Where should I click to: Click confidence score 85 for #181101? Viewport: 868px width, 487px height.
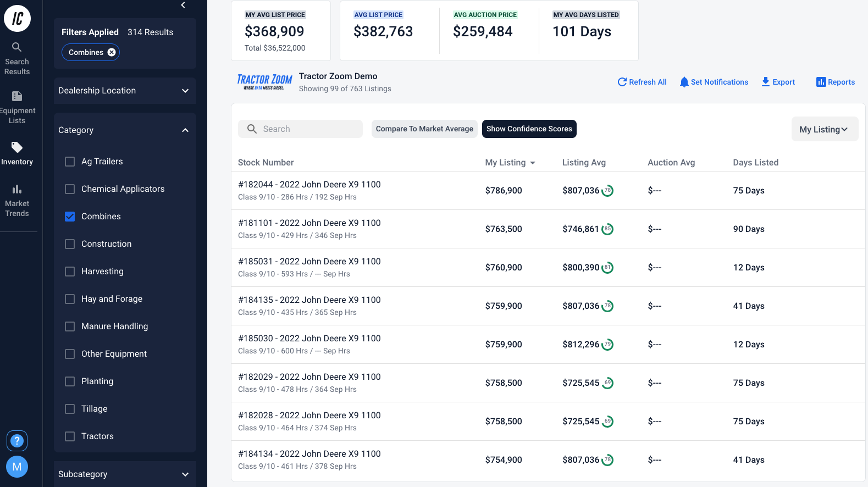(607, 229)
